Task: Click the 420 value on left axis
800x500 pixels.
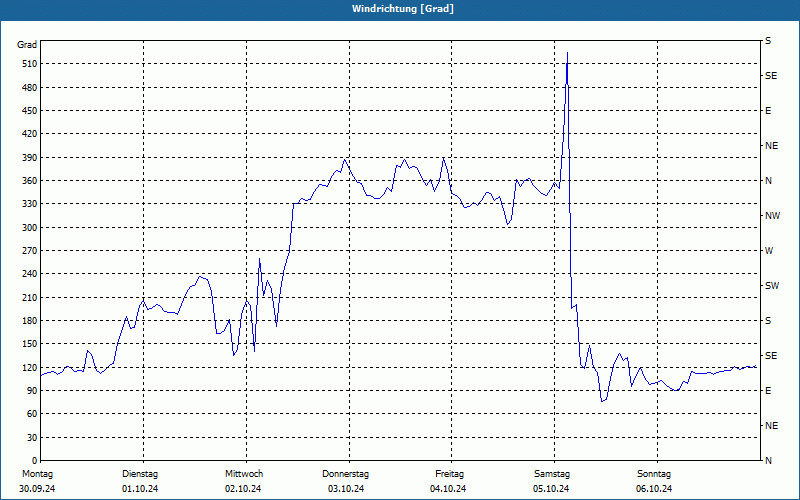Action: tap(29, 134)
